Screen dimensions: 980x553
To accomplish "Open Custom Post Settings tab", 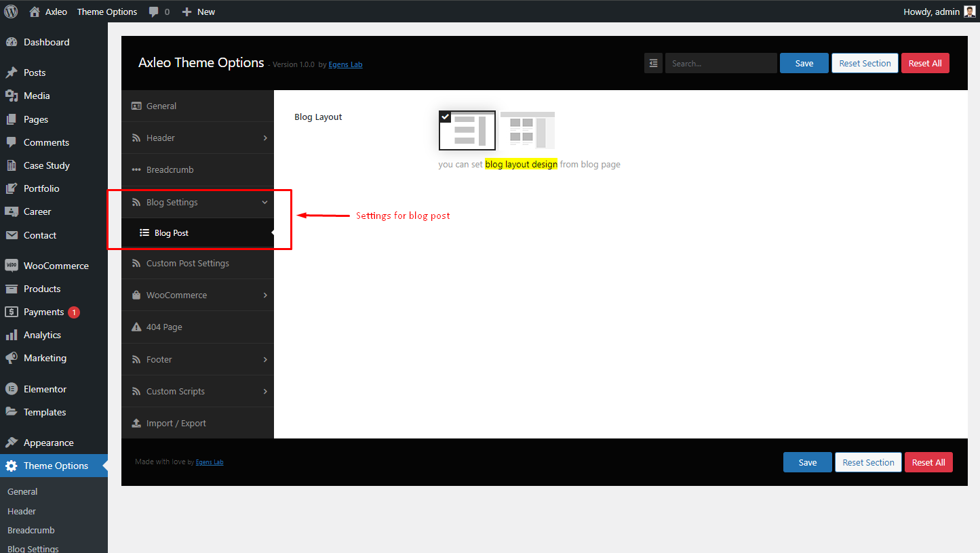I will pos(197,263).
